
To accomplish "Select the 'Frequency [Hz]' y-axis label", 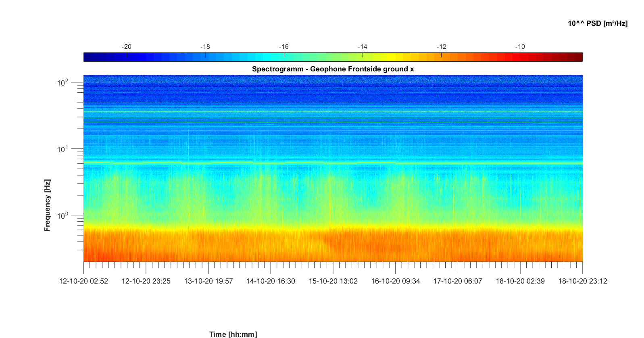I will pyautogui.click(x=48, y=205).
